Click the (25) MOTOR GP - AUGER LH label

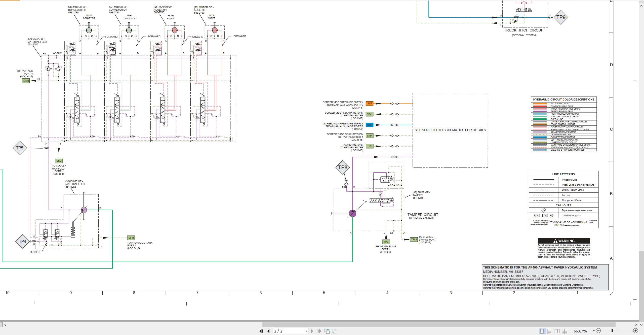click(x=204, y=10)
